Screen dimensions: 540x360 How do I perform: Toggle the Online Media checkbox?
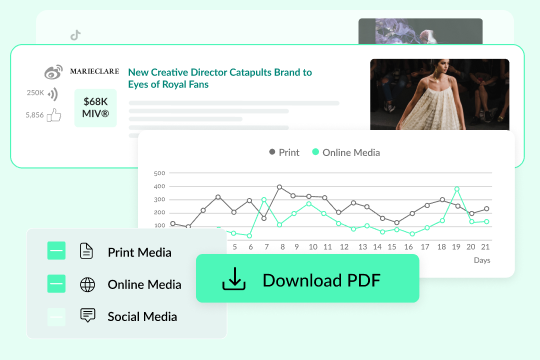pos(56,284)
